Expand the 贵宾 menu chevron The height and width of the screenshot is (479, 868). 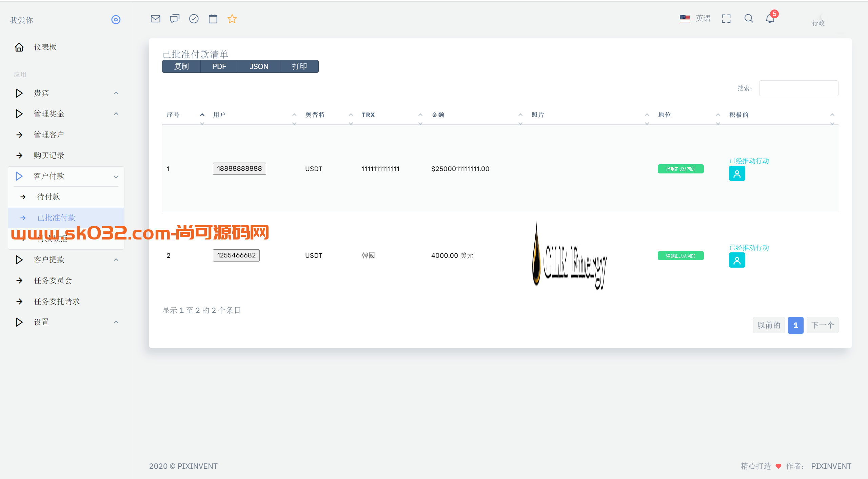click(x=116, y=93)
